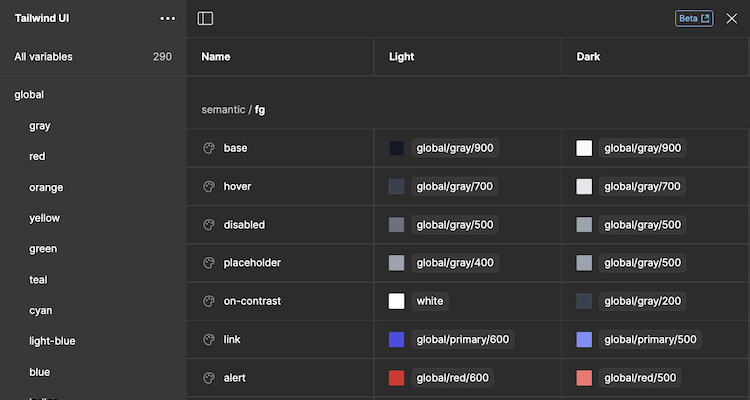Click the Name column header
750x400 pixels.
point(216,56)
